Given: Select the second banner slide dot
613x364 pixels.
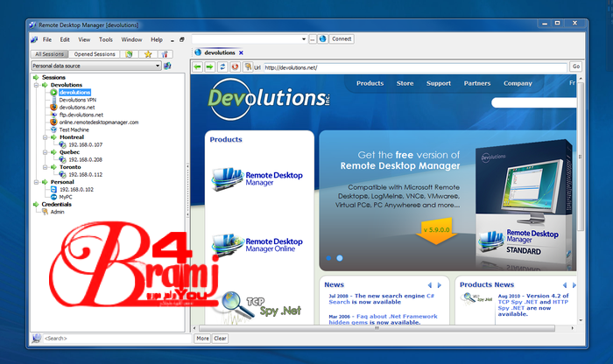Looking at the screenshot, I should [x=340, y=258].
